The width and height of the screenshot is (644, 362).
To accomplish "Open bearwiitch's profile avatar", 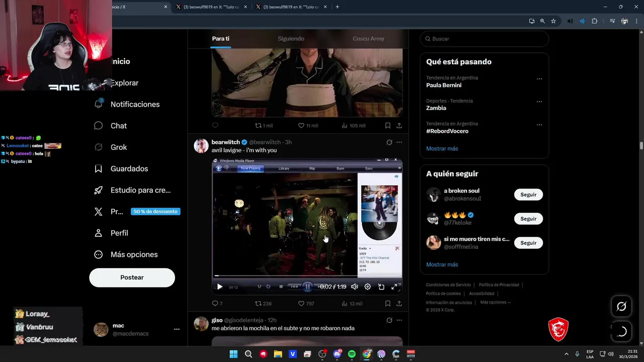I will [201, 146].
